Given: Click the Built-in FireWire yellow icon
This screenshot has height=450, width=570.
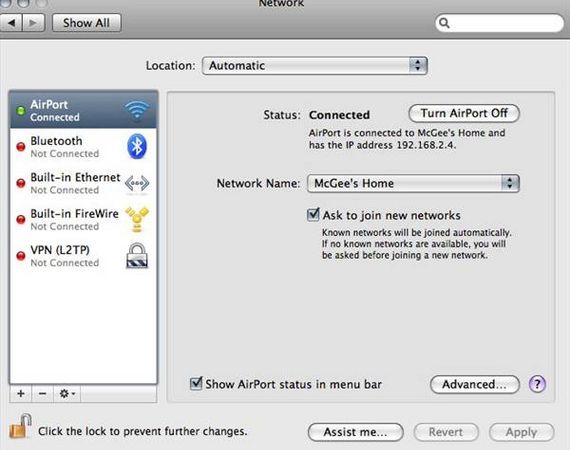Looking at the screenshot, I should coord(137,220).
